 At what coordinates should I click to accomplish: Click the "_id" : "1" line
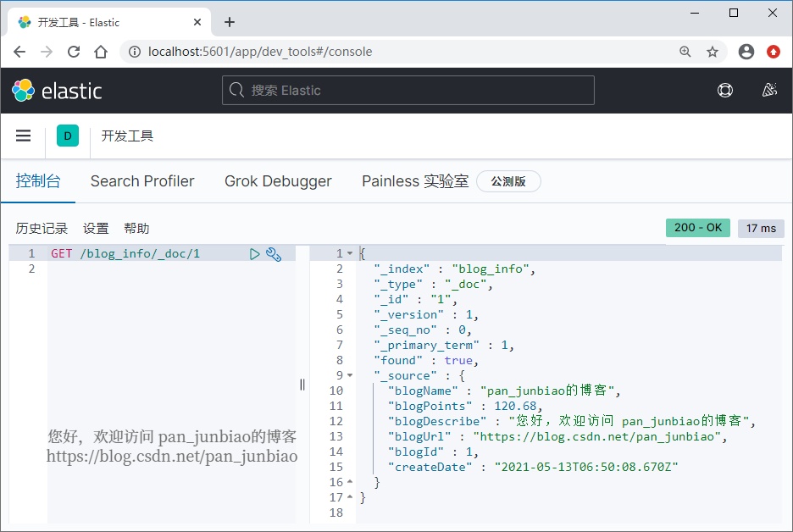(x=415, y=299)
